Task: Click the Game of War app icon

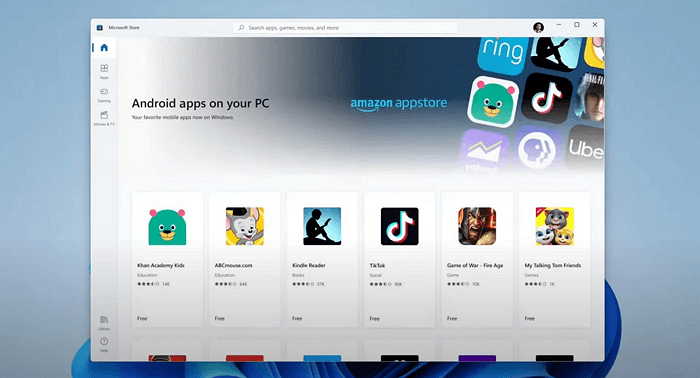Action: coord(477,226)
